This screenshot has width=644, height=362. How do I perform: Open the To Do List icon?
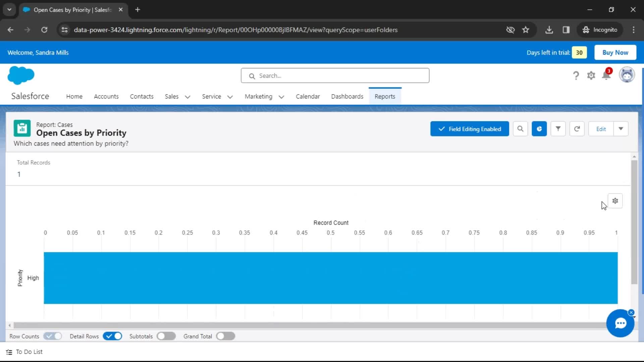pyautogui.click(x=9, y=352)
